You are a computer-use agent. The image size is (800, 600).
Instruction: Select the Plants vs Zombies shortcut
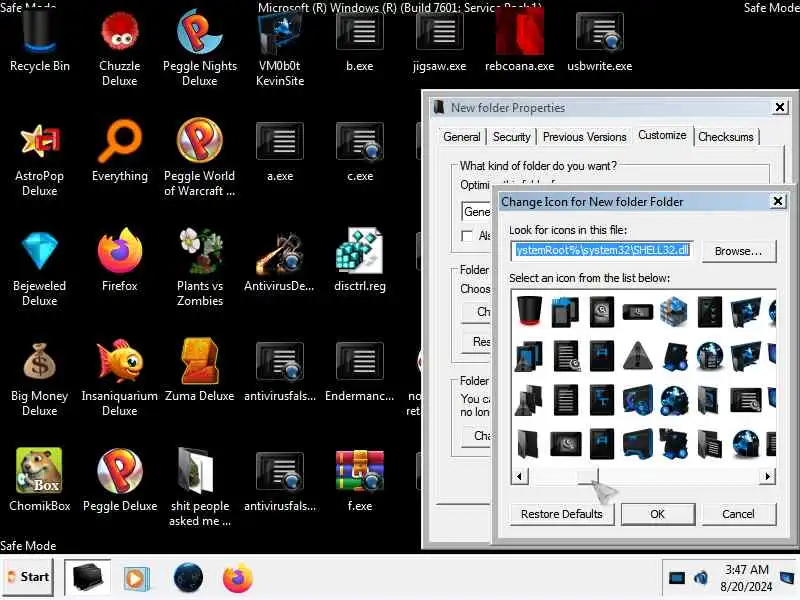(199, 268)
